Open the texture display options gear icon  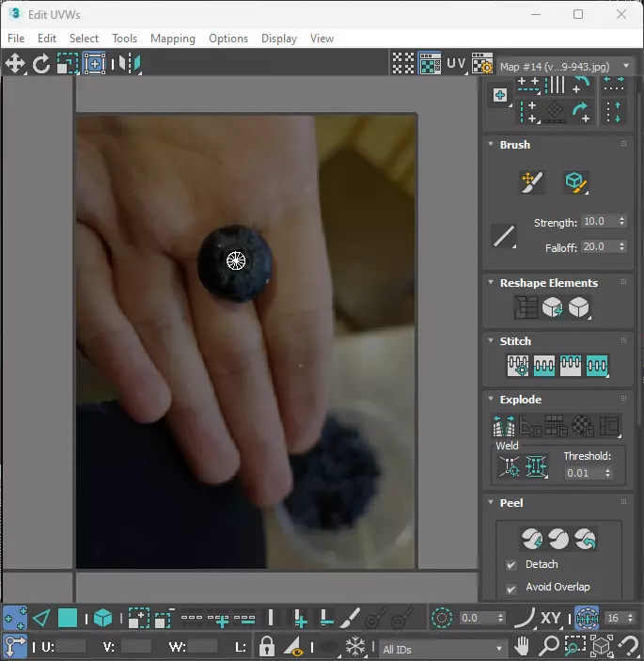click(x=482, y=64)
